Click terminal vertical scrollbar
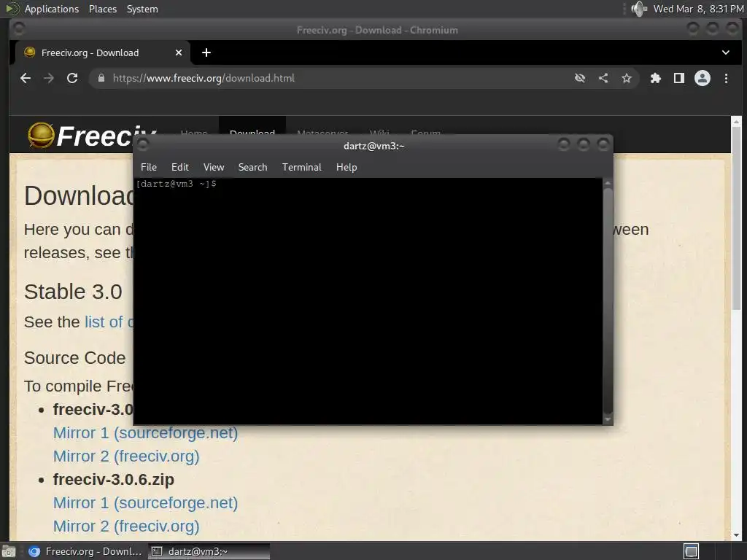The image size is (747, 560). (608, 300)
